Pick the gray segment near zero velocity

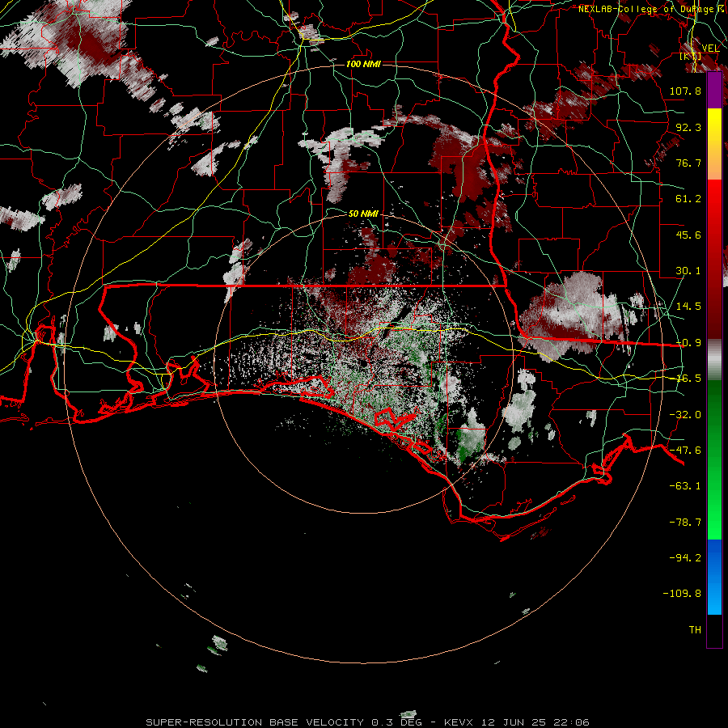click(x=714, y=360)
